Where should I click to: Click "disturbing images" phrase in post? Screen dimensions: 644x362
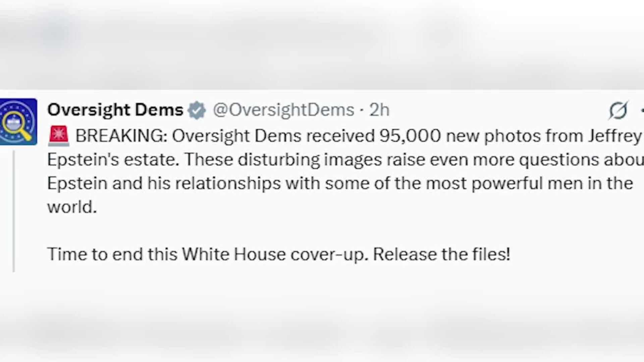(x=310, y=160)
